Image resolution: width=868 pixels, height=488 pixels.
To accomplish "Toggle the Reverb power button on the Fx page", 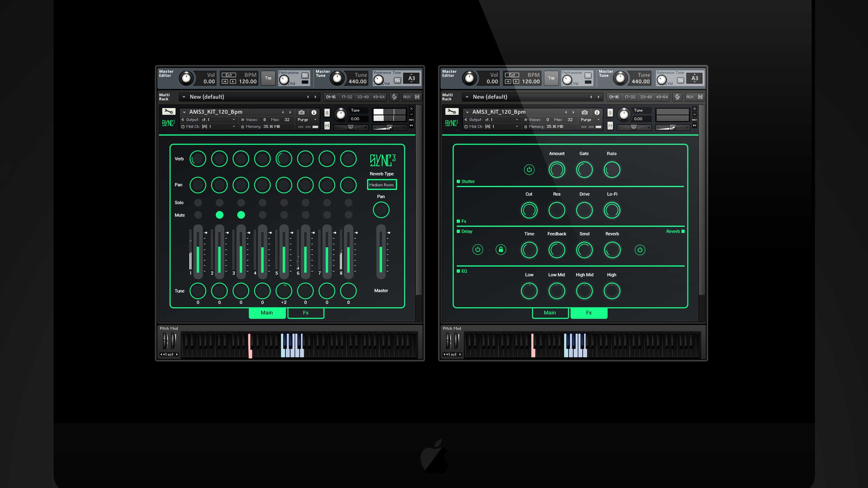I will point(640,250).
